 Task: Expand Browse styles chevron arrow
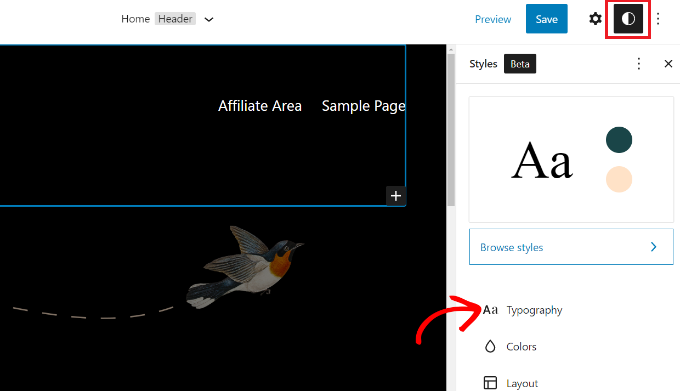(654, 247)
